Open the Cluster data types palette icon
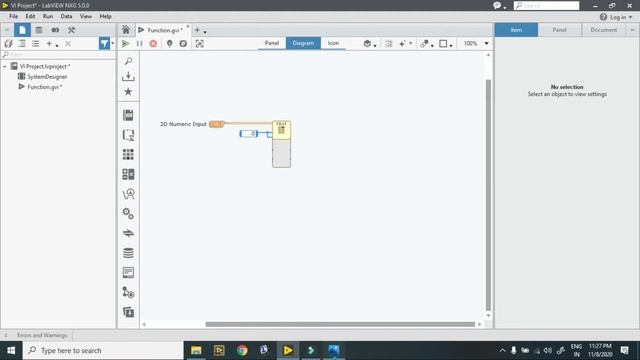640x360 pixels. pyautogui.click(x=128, y=174)
